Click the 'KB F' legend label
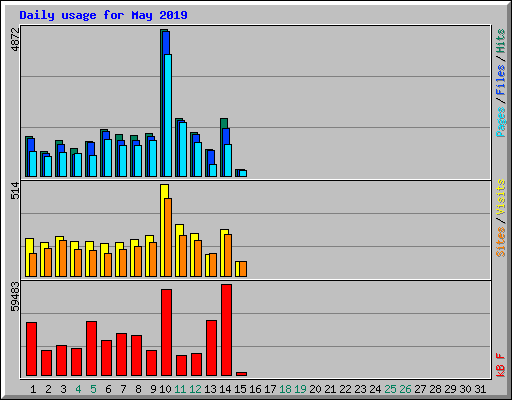512x400 pixels. point(501,365)
